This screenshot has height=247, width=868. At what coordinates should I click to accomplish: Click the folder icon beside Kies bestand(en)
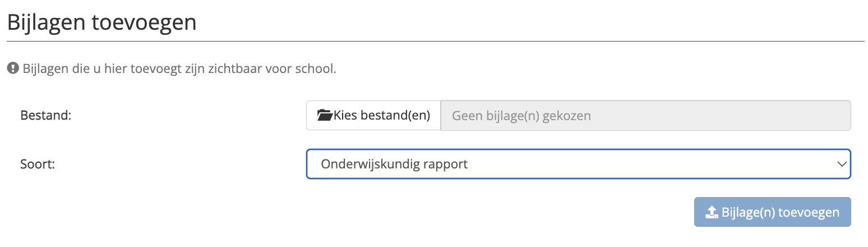pyautogui.click(x=325, y=116)
